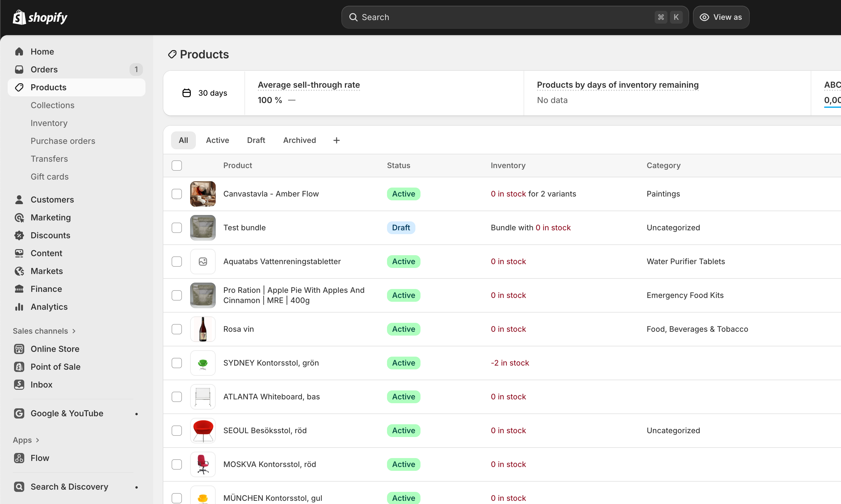Tick checkbox for Rosa vin

pos(177,329)
